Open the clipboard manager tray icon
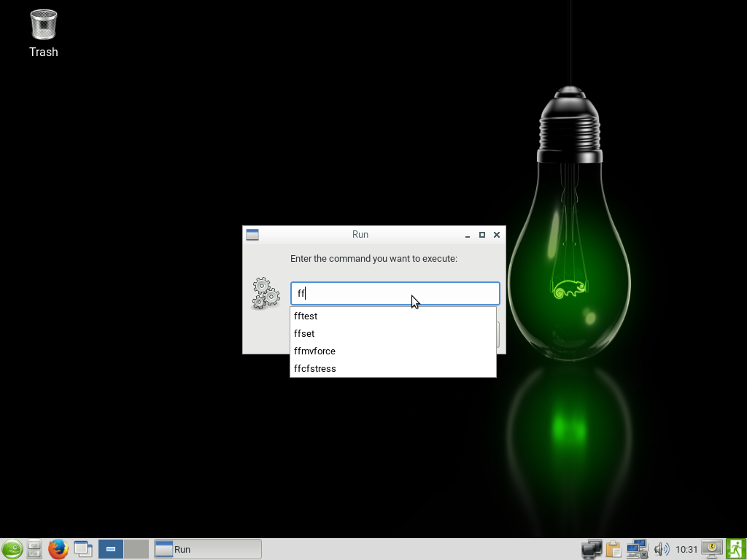The image size is (747, 560). [614, 549]
